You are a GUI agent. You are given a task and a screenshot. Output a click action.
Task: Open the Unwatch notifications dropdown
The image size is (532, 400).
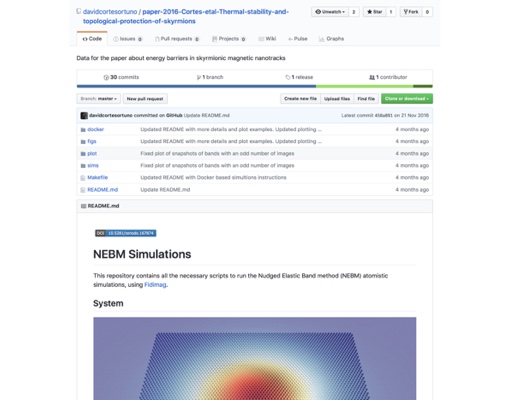(330, 12)
